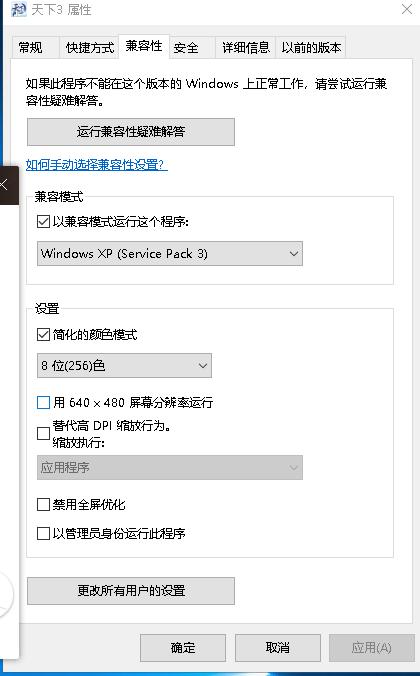Image resolution: width=420 pixels, height=676 pixels.
Task: Open the 快捷方式 tab
Action: 89,47
